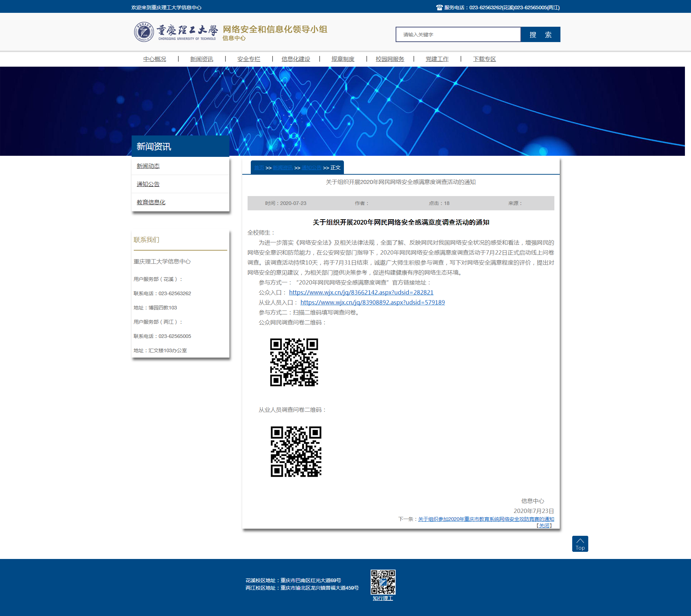Click the 从业人员 survey QR code

(296, 452)
